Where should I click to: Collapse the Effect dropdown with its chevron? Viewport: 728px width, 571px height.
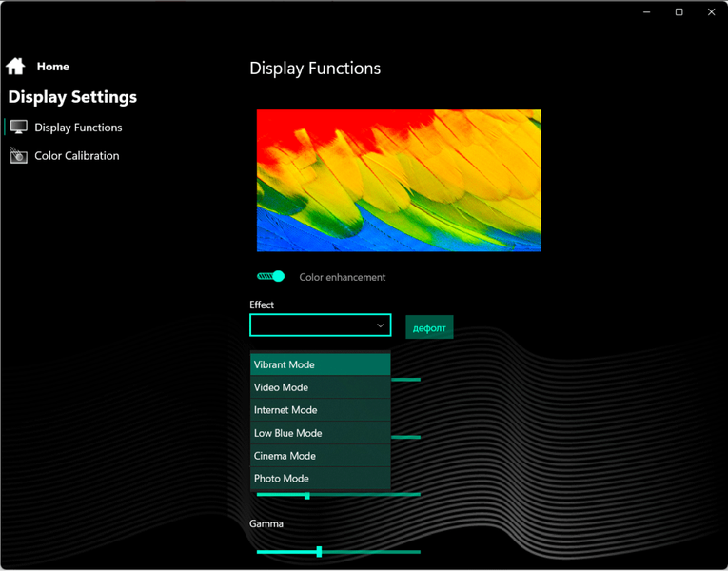[381, 325]
